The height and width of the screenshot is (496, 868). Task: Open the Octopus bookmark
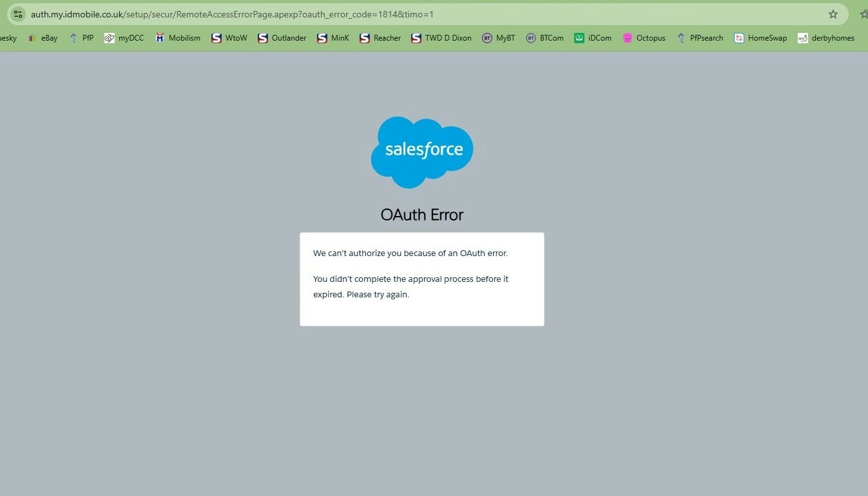coord(644,38)
